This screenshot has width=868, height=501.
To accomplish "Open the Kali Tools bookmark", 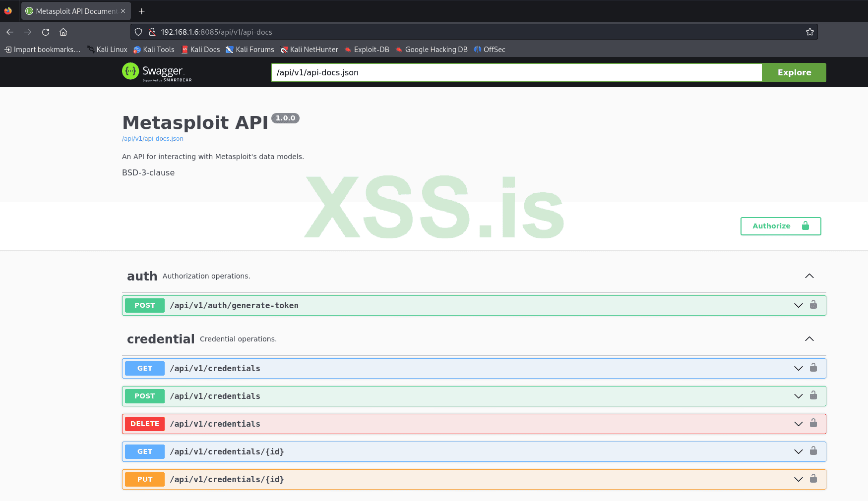I will 154,50.
